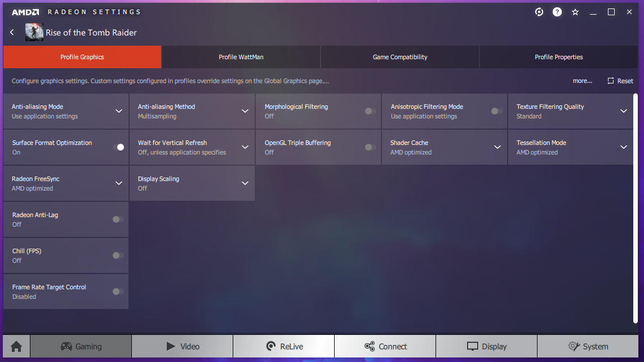
Task: Click the favorites star icon
Action: pos(575,12)
